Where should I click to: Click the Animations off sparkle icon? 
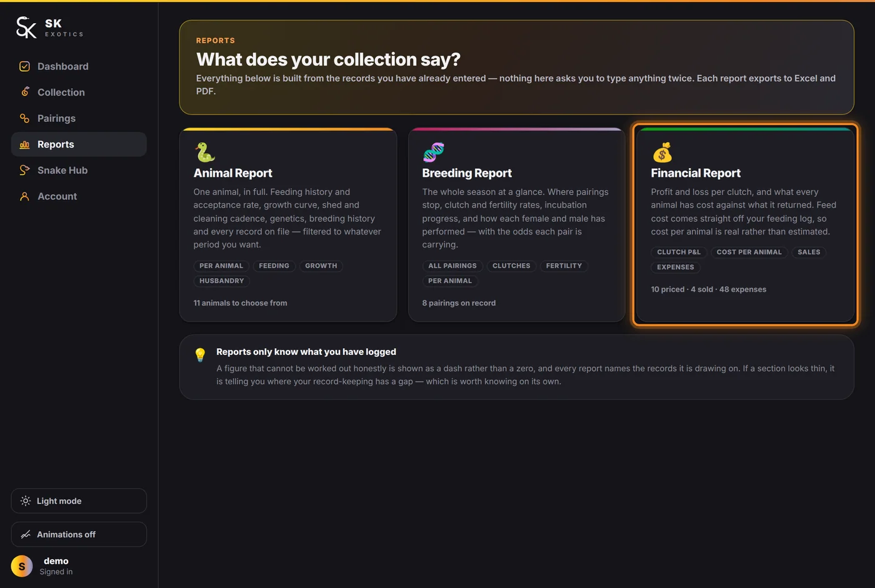(x=26, y=534)
